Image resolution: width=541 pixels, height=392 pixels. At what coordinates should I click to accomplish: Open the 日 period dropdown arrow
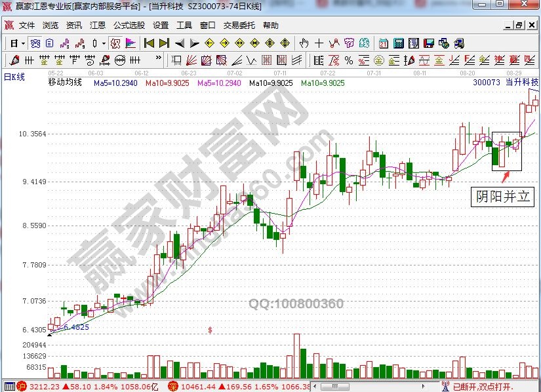[22, 44]
